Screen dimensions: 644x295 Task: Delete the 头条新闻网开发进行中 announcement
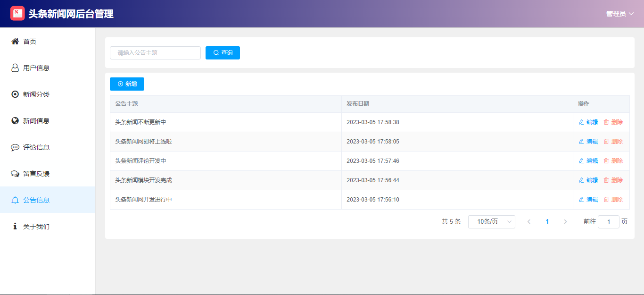tap(613, 200)
